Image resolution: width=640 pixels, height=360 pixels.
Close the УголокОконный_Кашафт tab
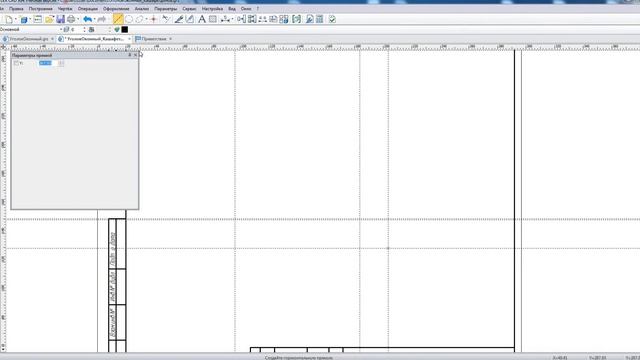click(x=129, y=39)
